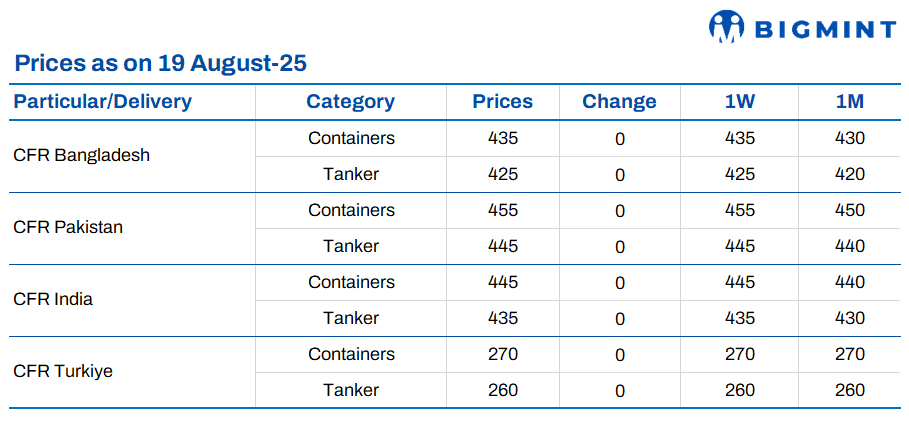This screenshot has height=431, width=909.
Task: Click the Particular/Delivery column header
Action: 103,101
